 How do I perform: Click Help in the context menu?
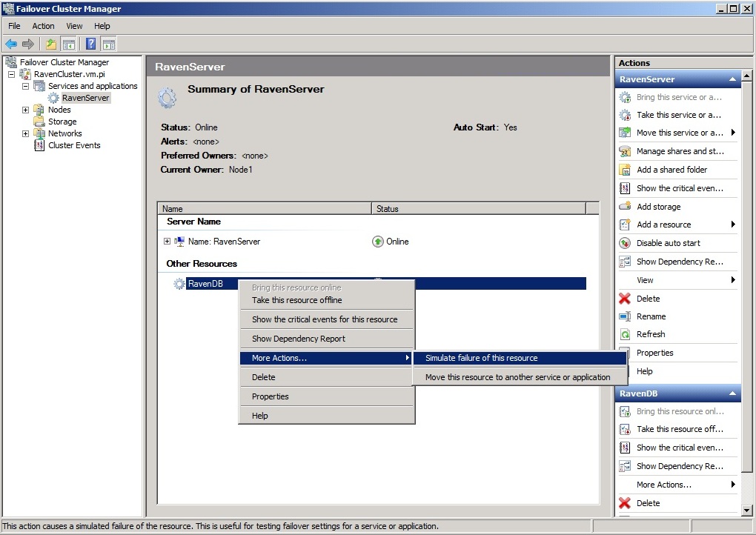pyautogui.click(x=327, y=416)
